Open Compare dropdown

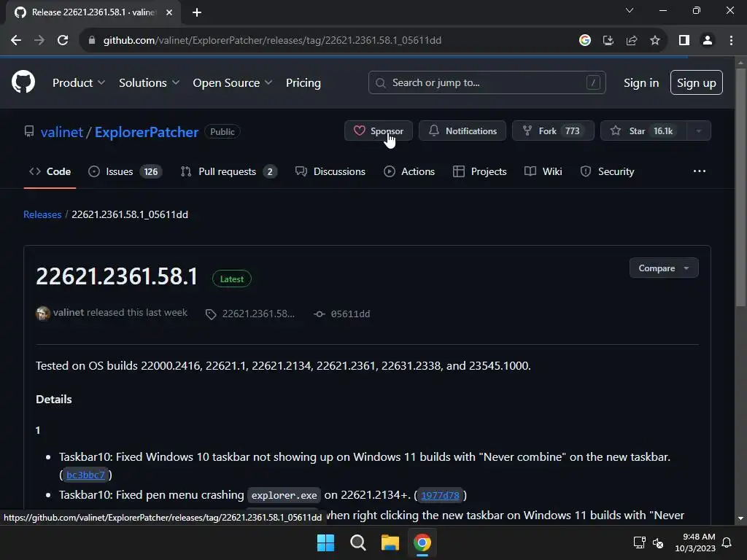[x=664, y=268]
